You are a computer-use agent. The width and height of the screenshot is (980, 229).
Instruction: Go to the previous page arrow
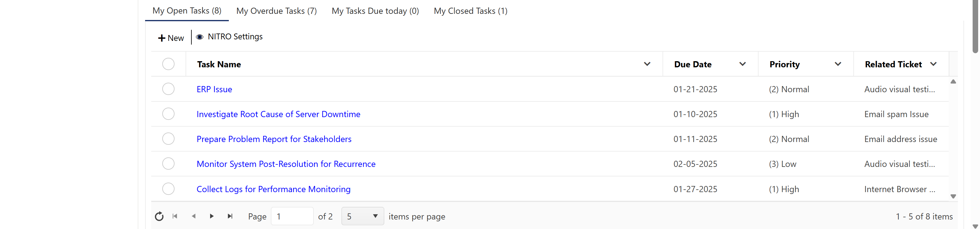[x=194, y=216]
